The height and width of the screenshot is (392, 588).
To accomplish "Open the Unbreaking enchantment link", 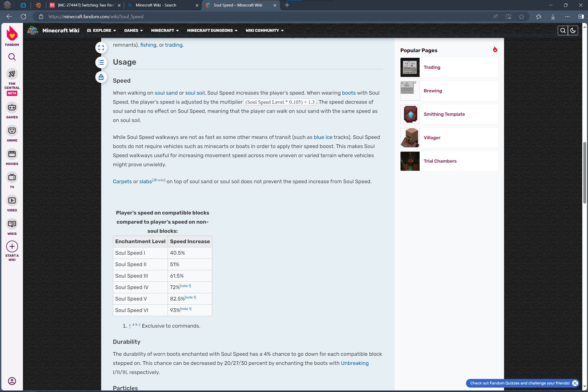I will [355, 363].
